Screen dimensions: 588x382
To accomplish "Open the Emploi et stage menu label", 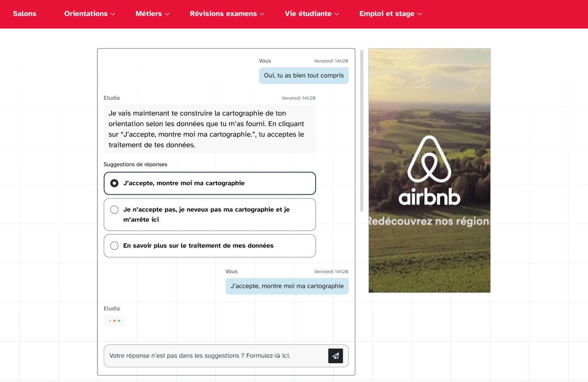I will 387,14.
